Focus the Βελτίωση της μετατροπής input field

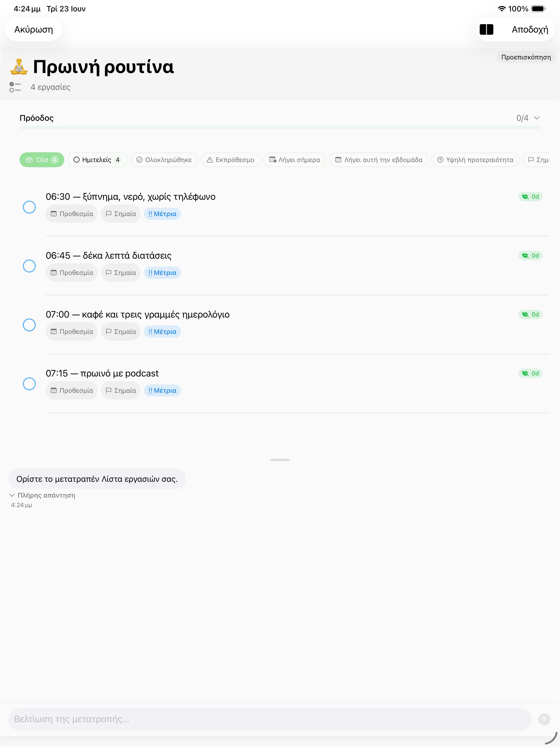tap(270, 719)
